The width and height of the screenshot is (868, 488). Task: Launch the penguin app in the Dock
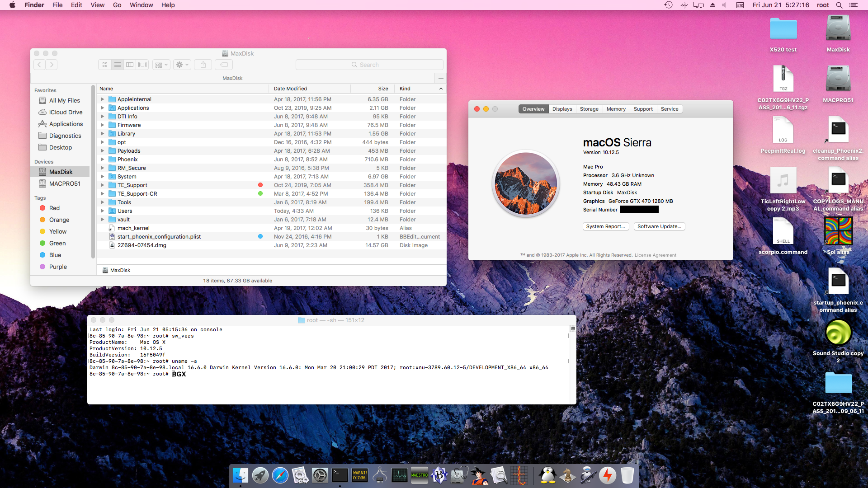tap(548, 475)
